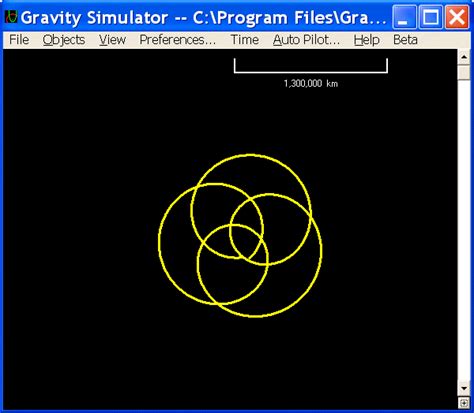Maximize the Gravity Simulator window
474x413 pixels.
click(430, 17)
